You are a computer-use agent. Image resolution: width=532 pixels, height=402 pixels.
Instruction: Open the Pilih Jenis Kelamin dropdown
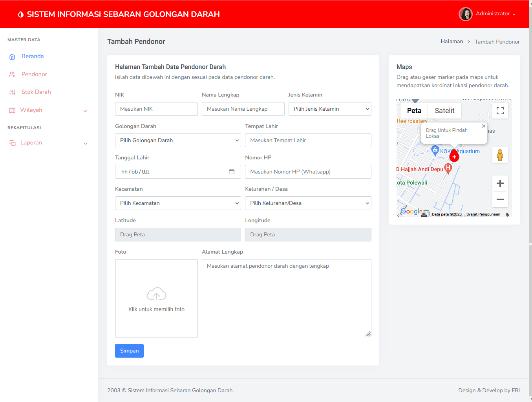(x=329, y=109)
